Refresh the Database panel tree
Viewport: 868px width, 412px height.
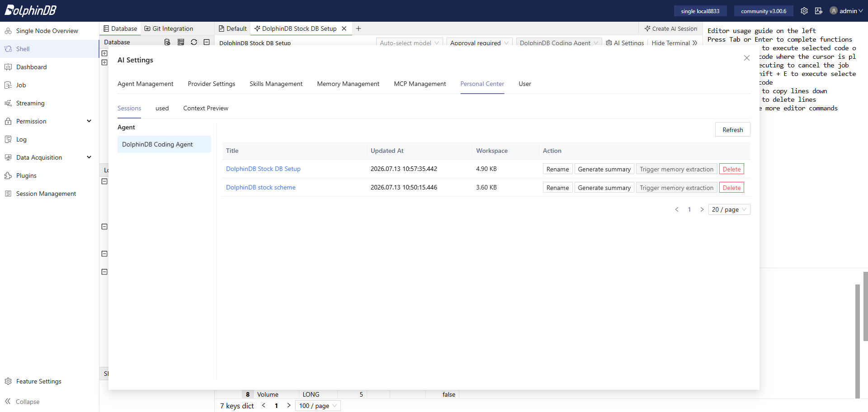(x=194, y=42)
